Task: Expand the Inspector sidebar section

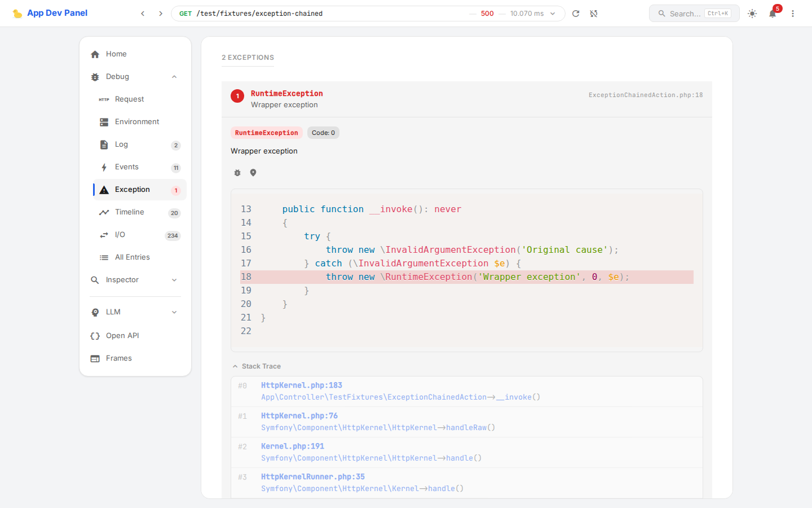Action: click(174, 280)
